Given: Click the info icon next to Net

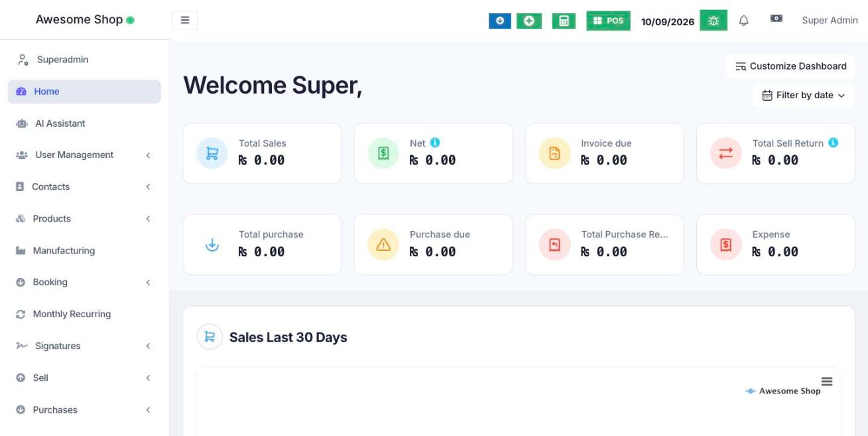Looking at the screenshot, I should 435,143.
